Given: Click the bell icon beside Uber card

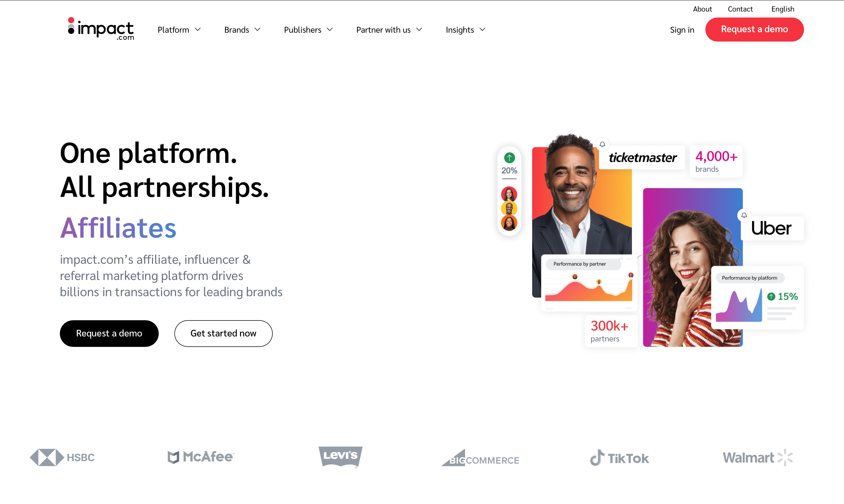Looking at the screenshot, I should tap(744, 215).
